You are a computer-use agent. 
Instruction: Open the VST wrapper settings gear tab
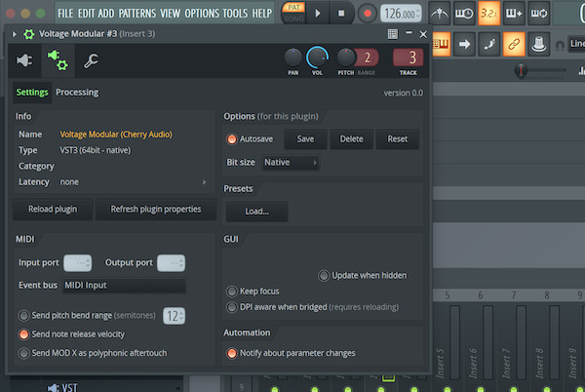pyautogui.click(x=58, y=60)
